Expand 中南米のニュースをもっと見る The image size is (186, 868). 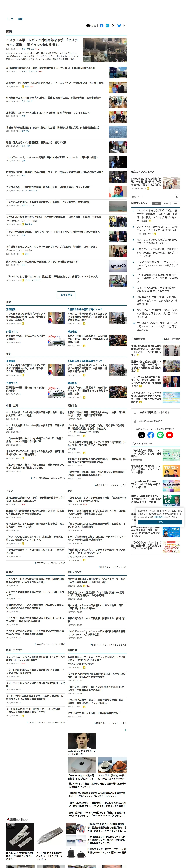[50, 644]
